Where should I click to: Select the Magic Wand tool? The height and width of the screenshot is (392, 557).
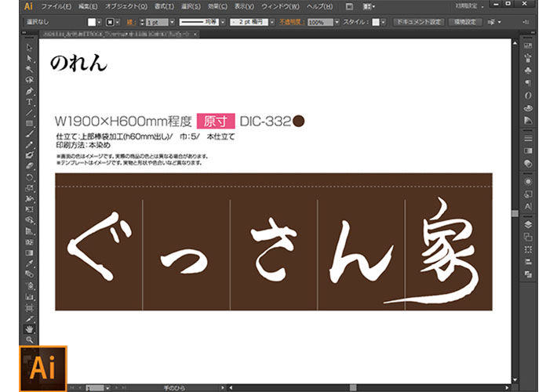point(29,69)
